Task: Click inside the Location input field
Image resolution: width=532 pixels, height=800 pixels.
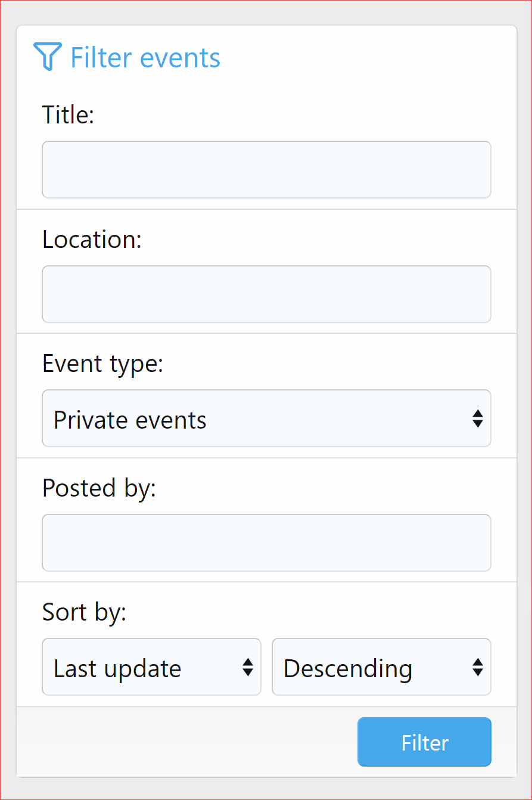Action: click(266, 294)
